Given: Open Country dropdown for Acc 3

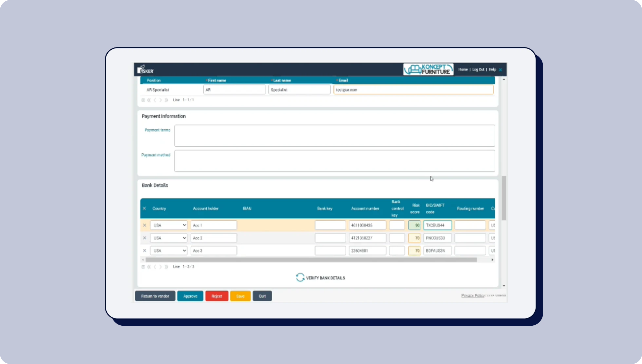Looking at the screenshot, I should (x=169, y=250).
